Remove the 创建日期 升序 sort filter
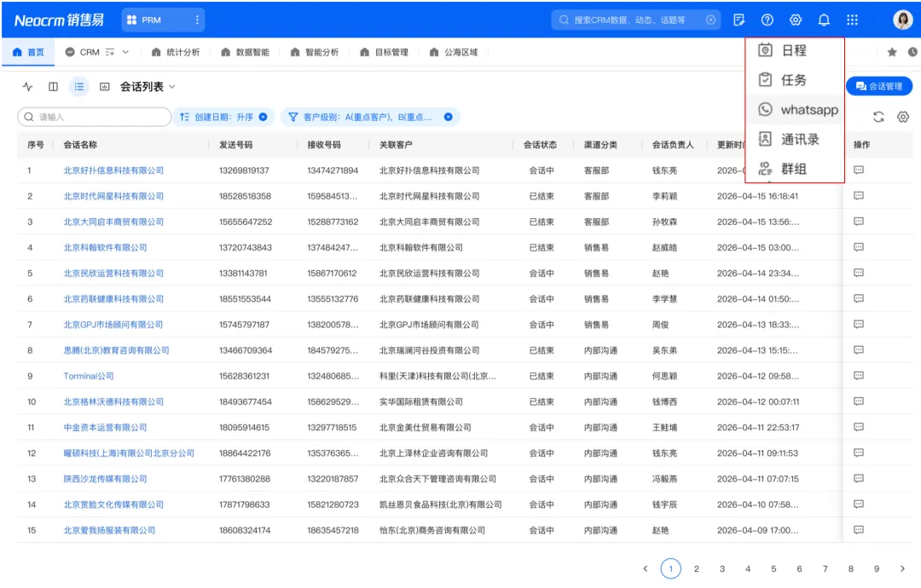 (264, 117)
